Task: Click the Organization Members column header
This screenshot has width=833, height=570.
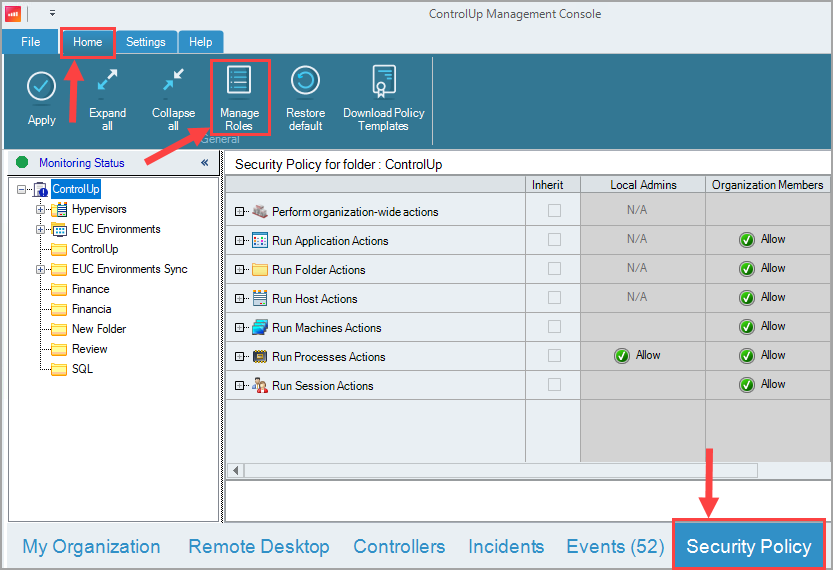Action: [768, 185]
